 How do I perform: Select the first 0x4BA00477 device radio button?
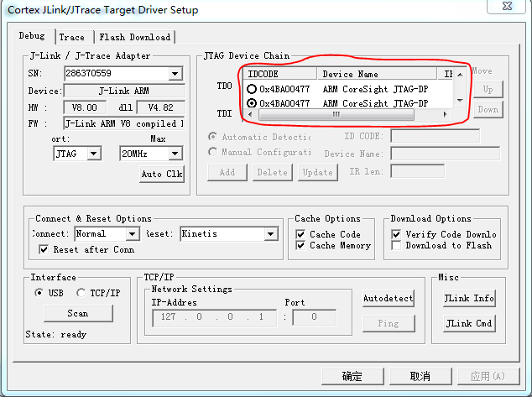click(x=252, y=89)
